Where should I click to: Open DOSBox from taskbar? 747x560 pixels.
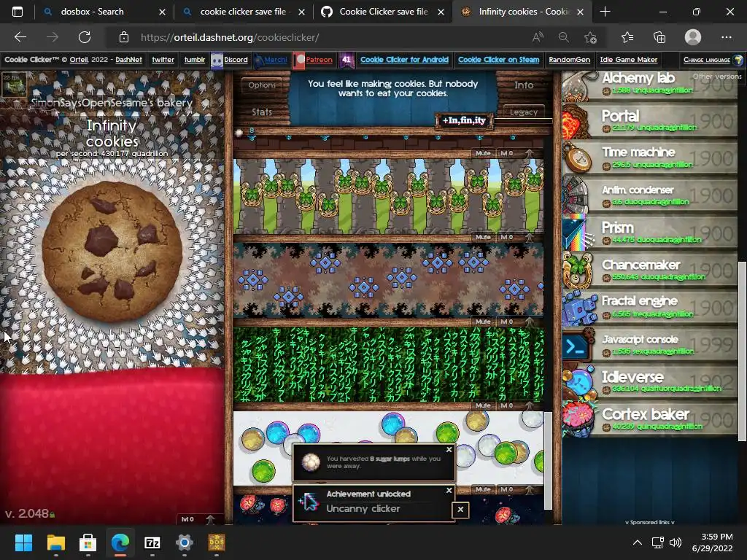coord(216,542)
